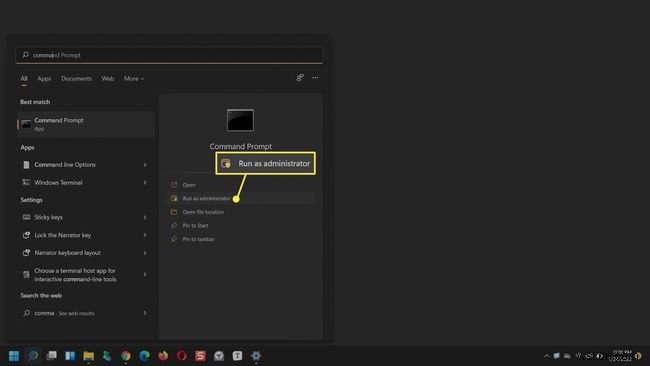Open the red S app in taskbar
This screenshot has width=650, height=366.
pyautogui.click(x=200, y=356)
